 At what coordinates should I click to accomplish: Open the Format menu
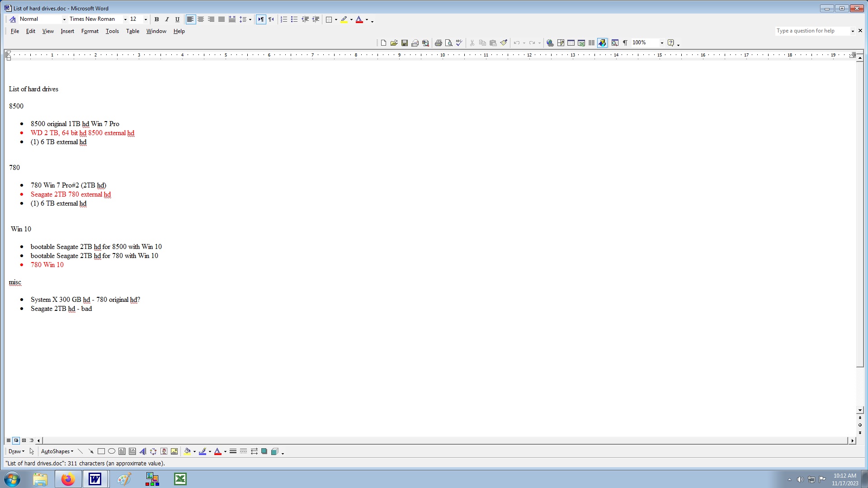[90, 31]
